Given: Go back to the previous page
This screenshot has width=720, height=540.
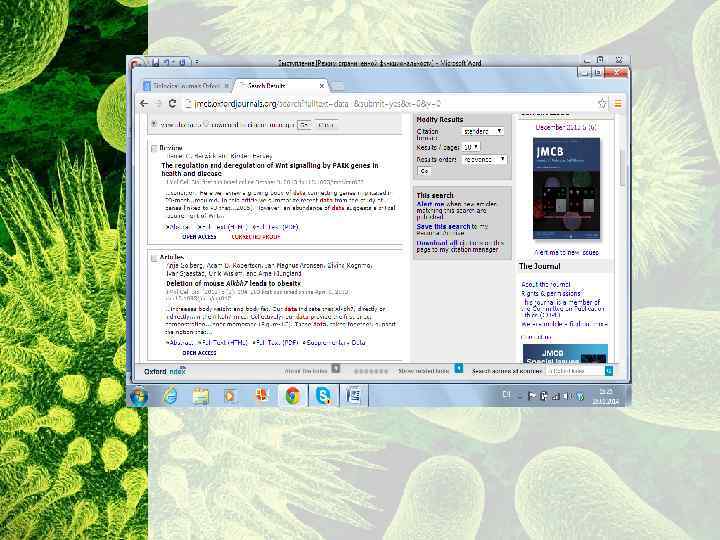Looking at the screenshot, I should coord(144,104).
